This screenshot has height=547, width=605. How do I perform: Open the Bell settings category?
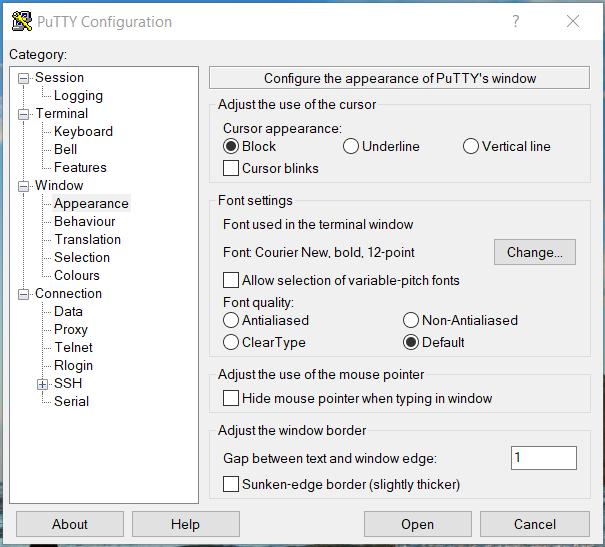tap(66, 149)
